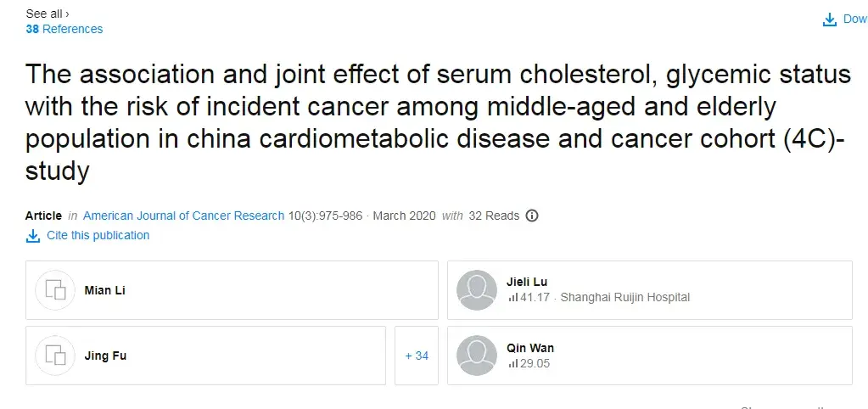Click the score bars icon beside 29.05
Image resolution: width=868 pixels, height=409 pixels.
tap(512, 363)
